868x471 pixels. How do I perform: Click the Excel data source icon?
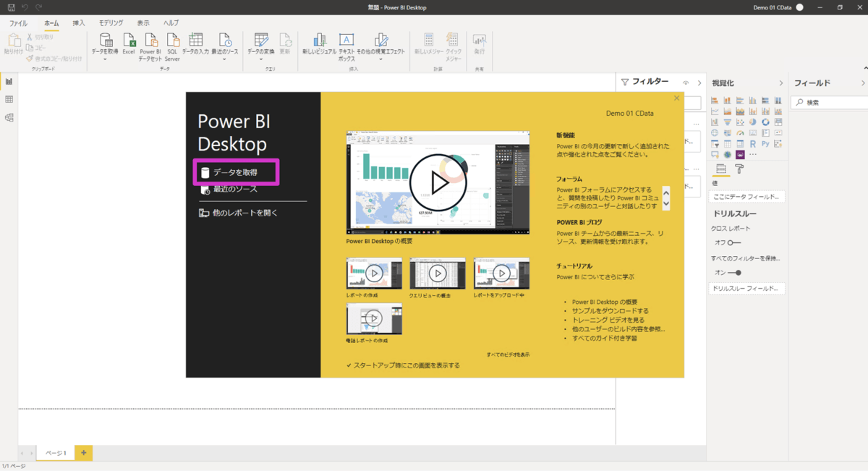129,42
